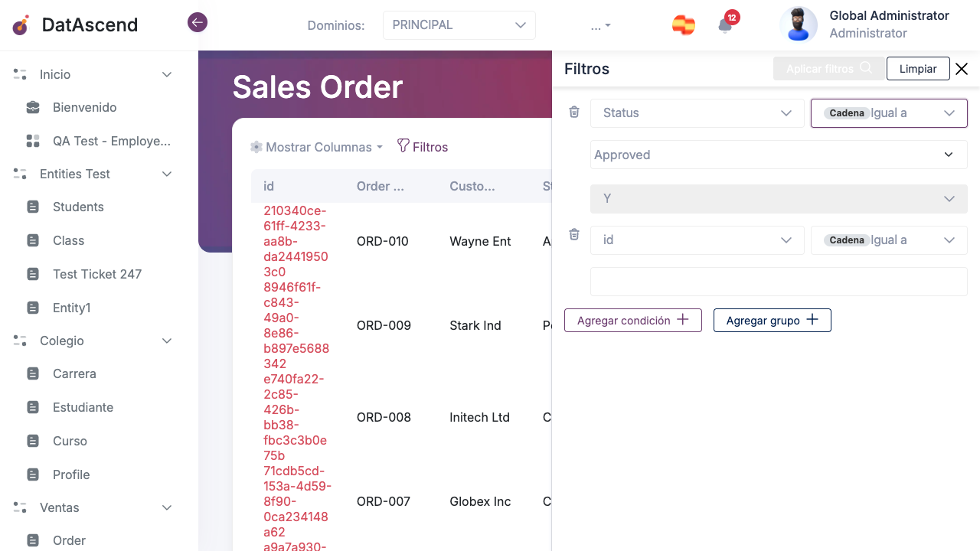Screen dimensions: 980x551
Task: Open the id field selector
Action: 697,240
